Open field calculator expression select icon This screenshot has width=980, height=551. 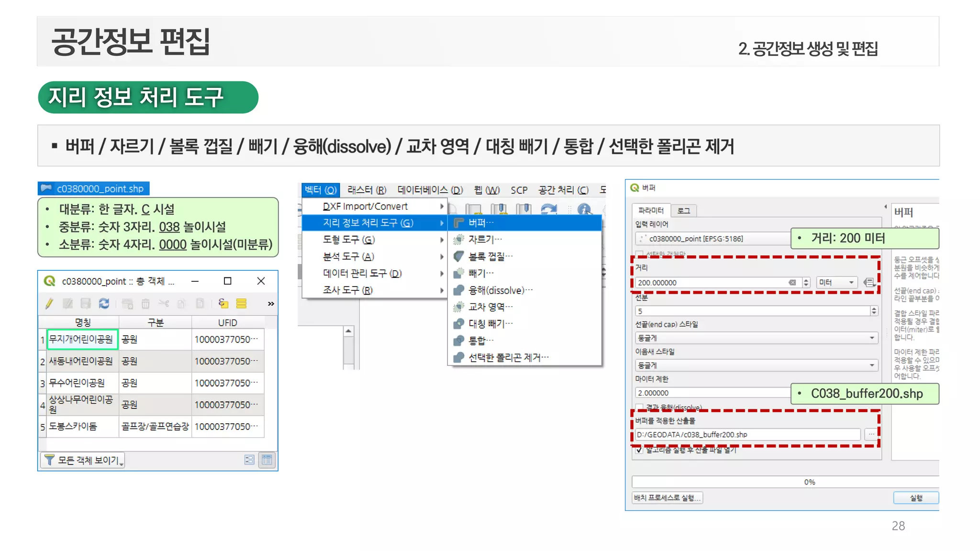[x=223, y=303]
